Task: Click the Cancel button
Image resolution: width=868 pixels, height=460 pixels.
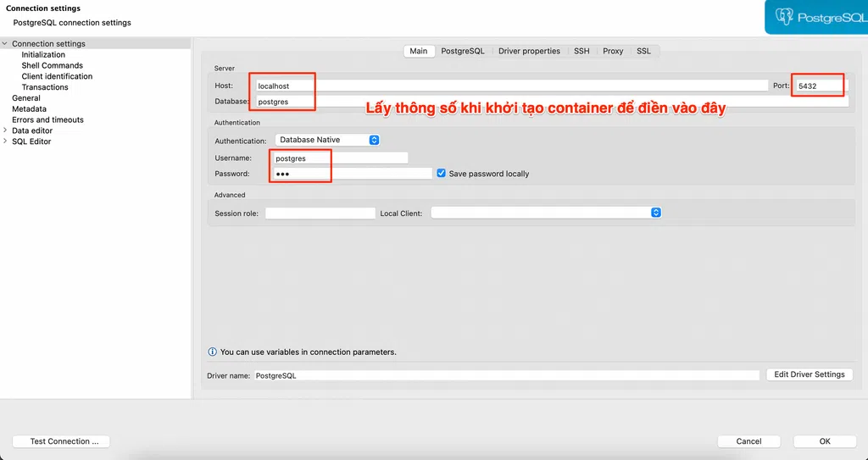Action: [x=749, y=441]
